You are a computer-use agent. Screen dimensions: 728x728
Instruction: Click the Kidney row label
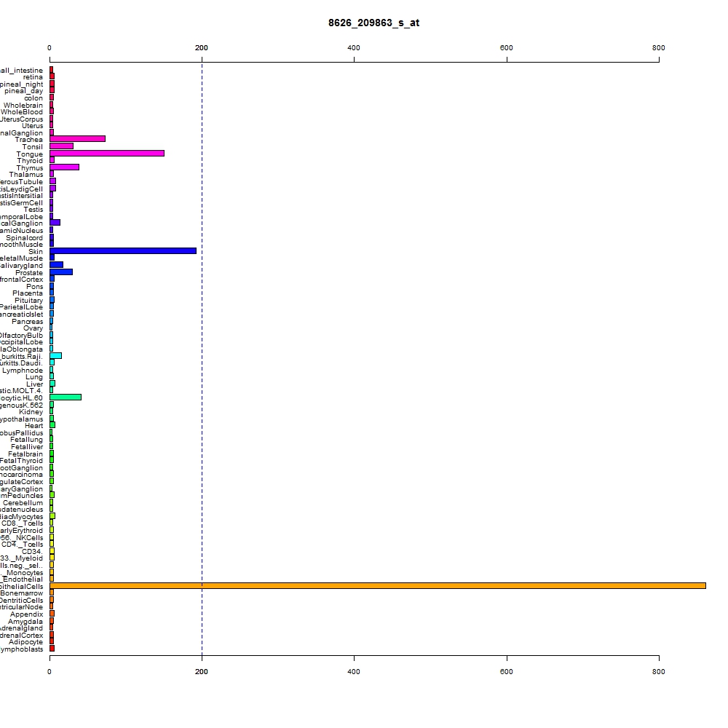click(31, 412)
